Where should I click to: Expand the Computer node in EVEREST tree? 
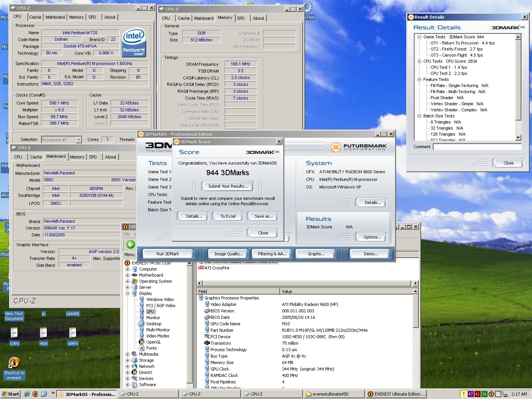[127, 269]
